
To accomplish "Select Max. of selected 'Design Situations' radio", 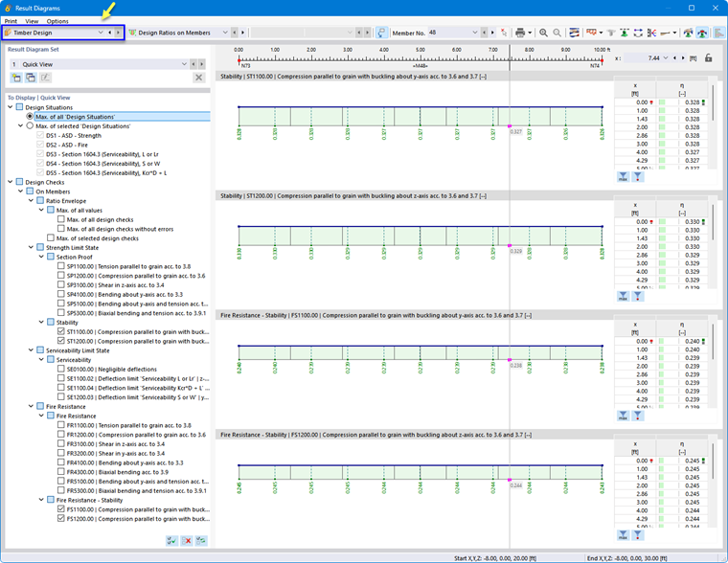I will tap(30, 125).
